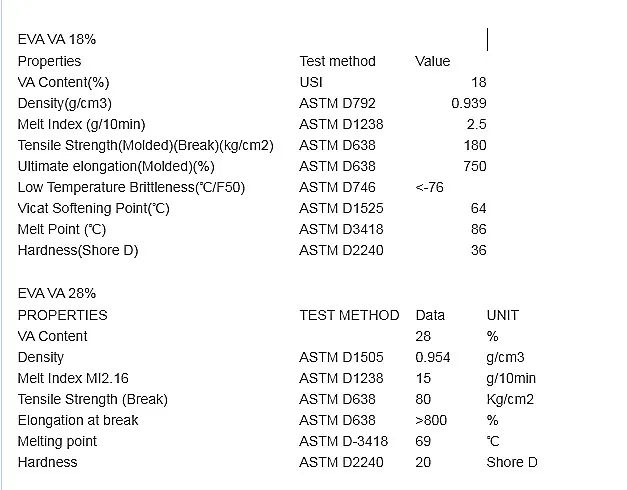Click the "EVA VA 18%" heading
This screenshot has width=627, height=490.
tap(57, 40)
